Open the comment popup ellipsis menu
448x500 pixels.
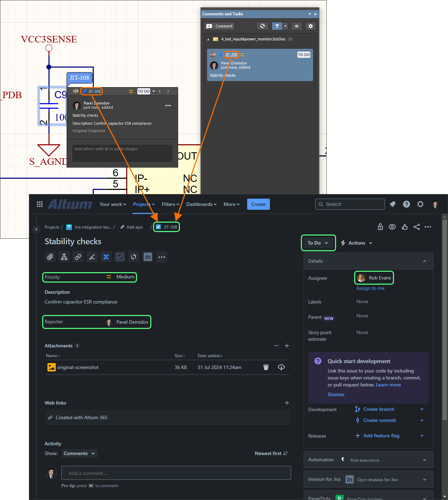click(x=168, y=106)
